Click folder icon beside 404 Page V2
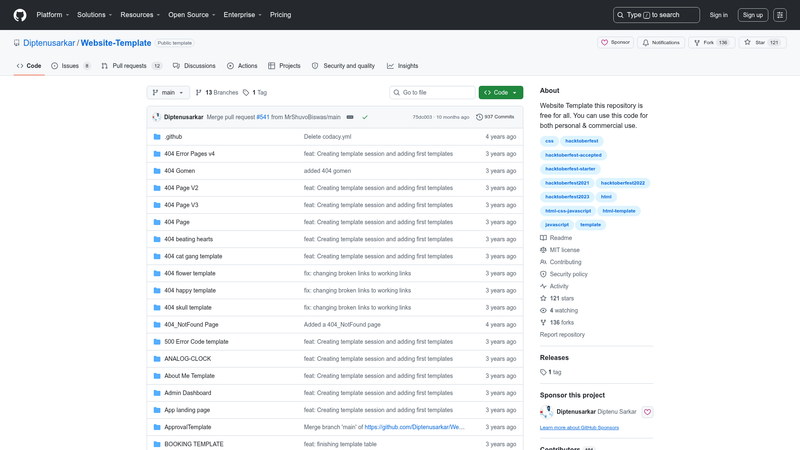 (157, 188)
